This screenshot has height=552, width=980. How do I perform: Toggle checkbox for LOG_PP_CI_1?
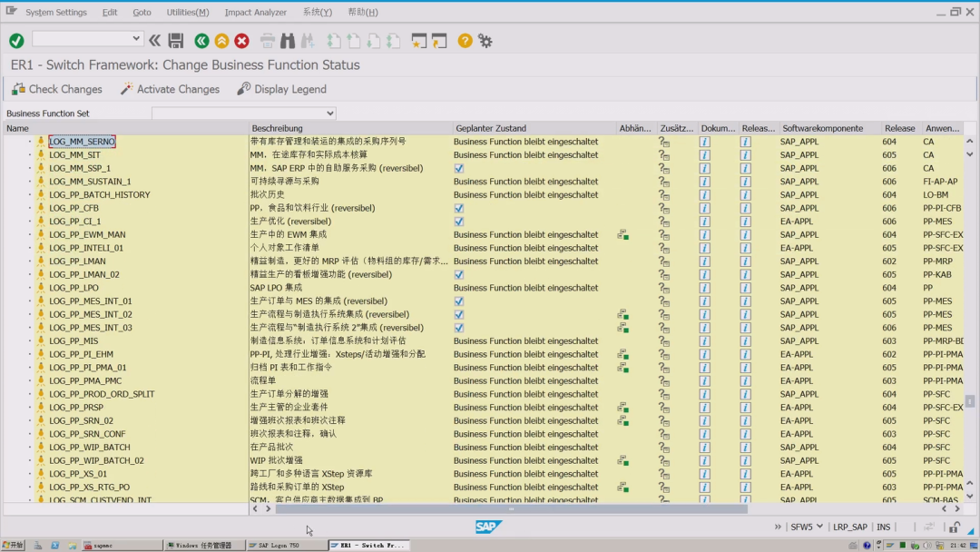[x=459, y=222]
